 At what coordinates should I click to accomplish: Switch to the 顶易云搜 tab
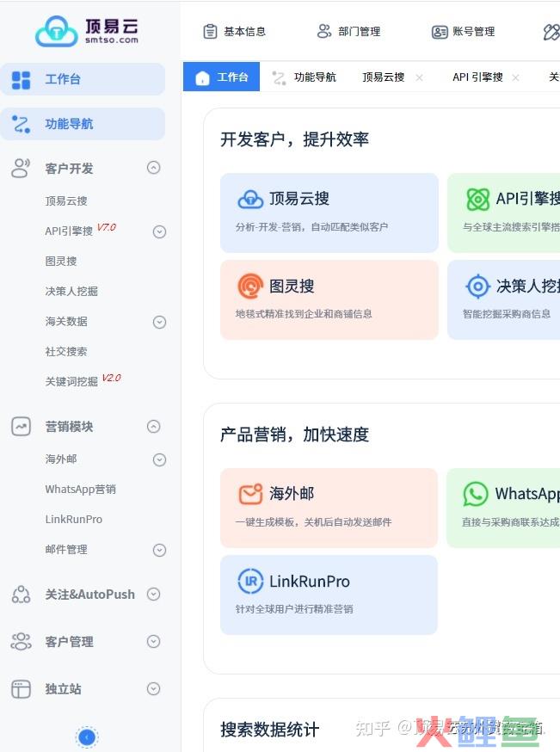pos(384,77)
